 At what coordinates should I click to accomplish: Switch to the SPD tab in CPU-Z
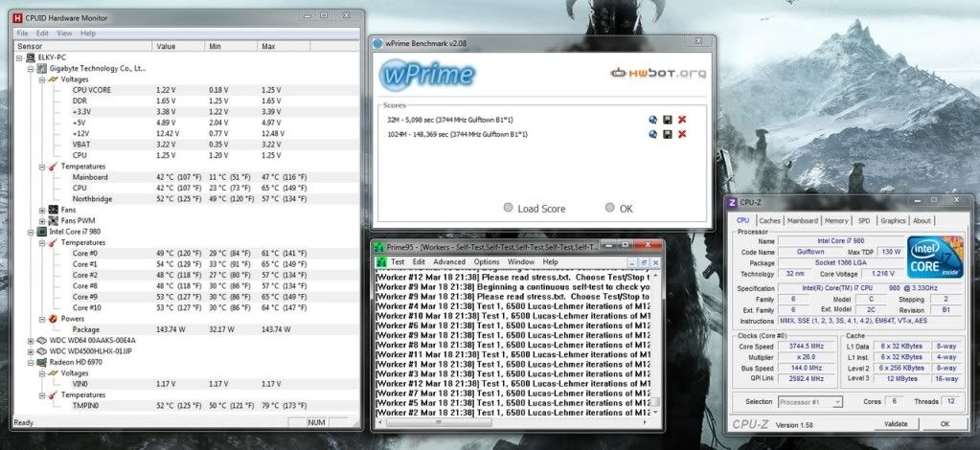pyautogui.click(x=864, y=220)
